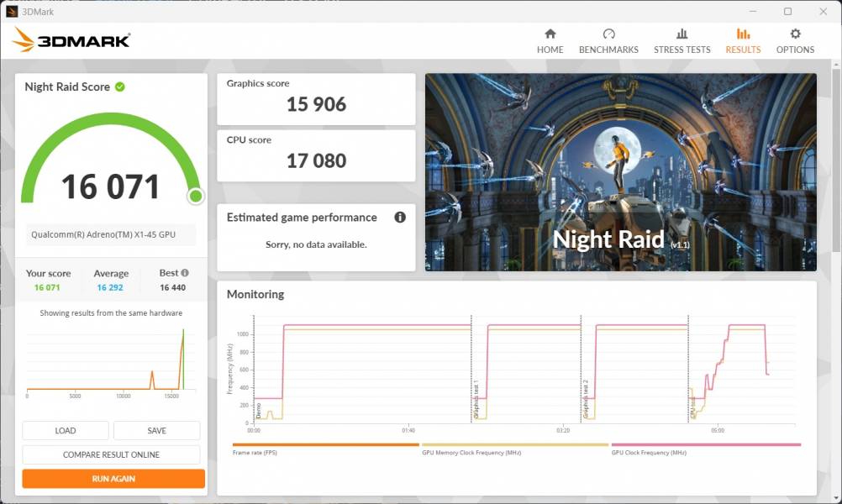The image size is (842, 504).
Task: Click the average score 16 292
Action: pos(110,287)
